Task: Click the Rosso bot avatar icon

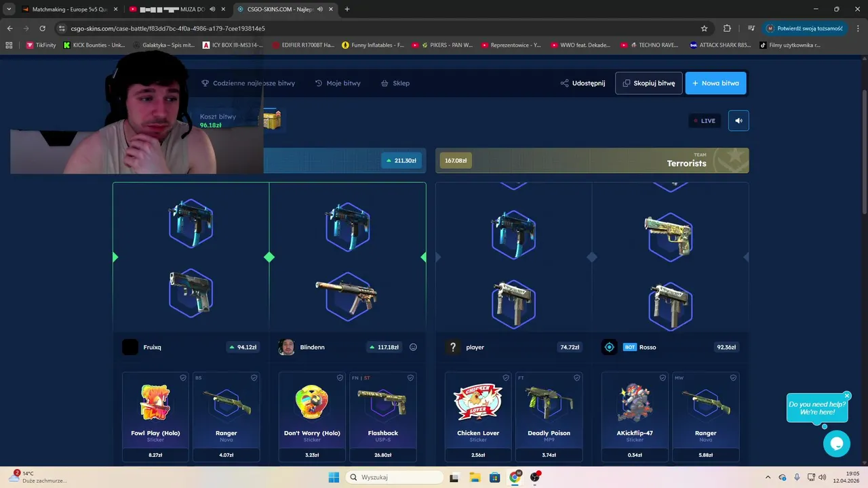Action: point(609,347)
